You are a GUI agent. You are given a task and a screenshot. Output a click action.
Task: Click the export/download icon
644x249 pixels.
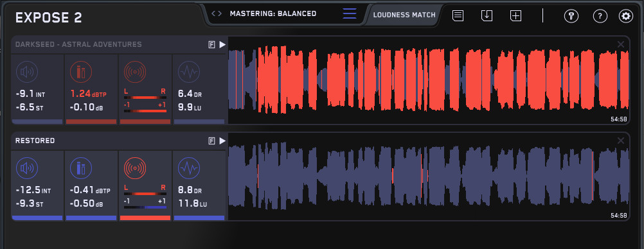point(487,16)
